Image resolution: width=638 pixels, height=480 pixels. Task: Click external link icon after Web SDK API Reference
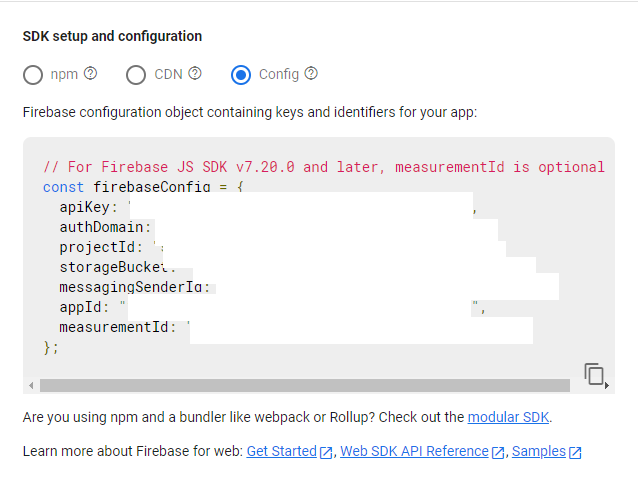(498, 452)
